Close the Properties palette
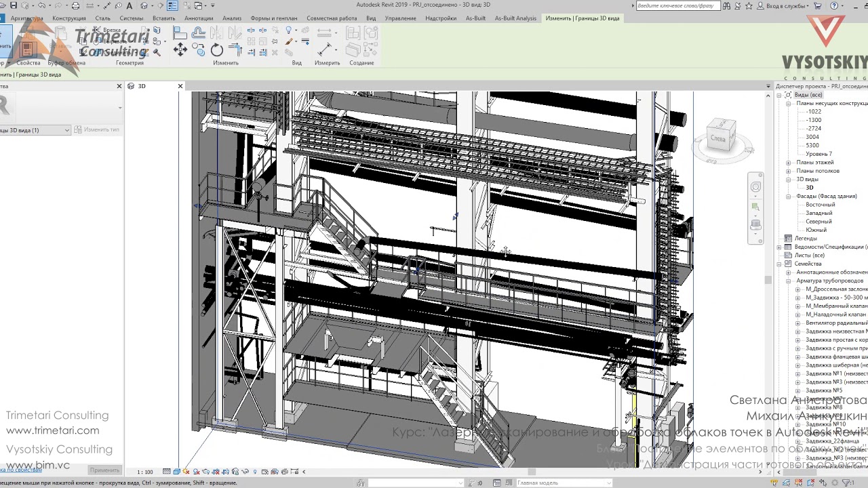Screen dimensions: 868x488 119,86
